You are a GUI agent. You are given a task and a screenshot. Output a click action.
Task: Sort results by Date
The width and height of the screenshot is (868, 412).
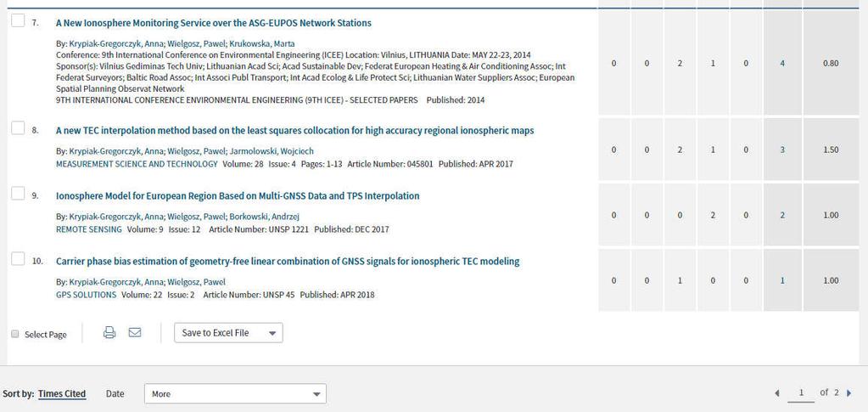[x=115, y=393]
